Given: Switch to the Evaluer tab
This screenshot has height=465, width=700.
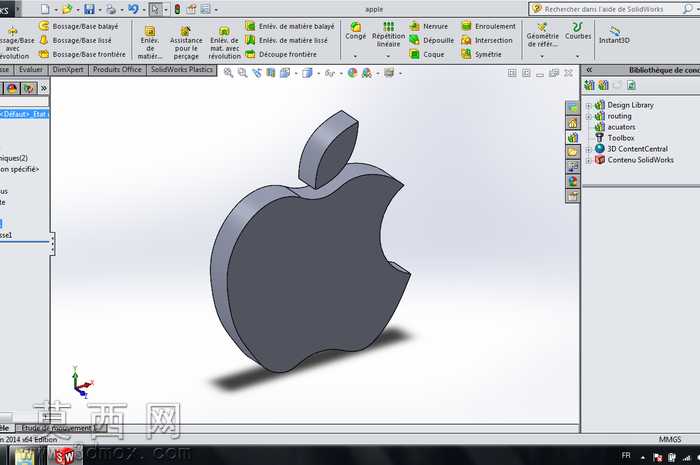Looking at the screenshot, I should point(31,70).
